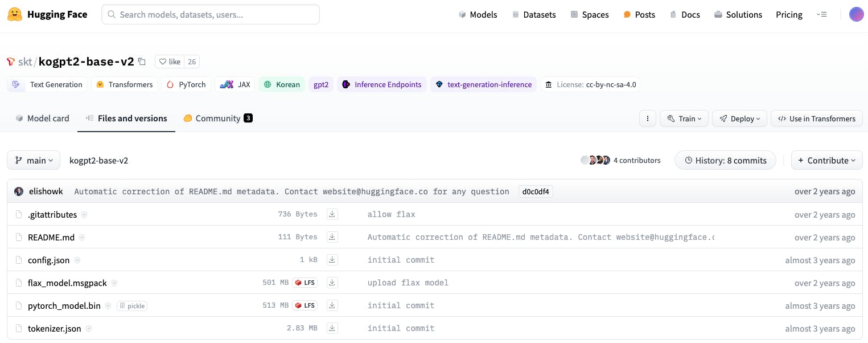868x343 pixels.
Task: Download the config.json file
Action: pyautogui.click(x=332, y=260)
